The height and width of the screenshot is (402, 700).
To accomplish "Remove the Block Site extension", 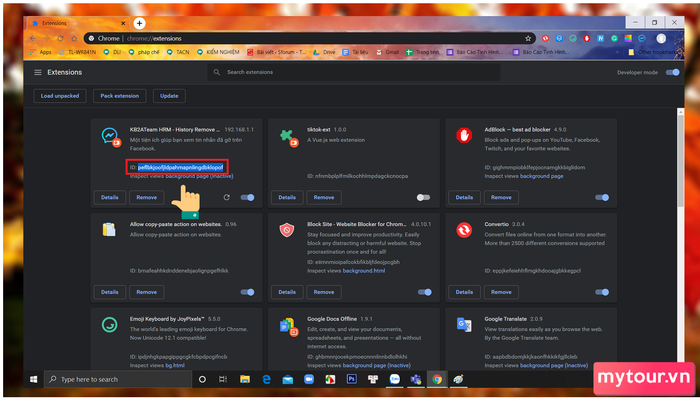I will (324, 292).
